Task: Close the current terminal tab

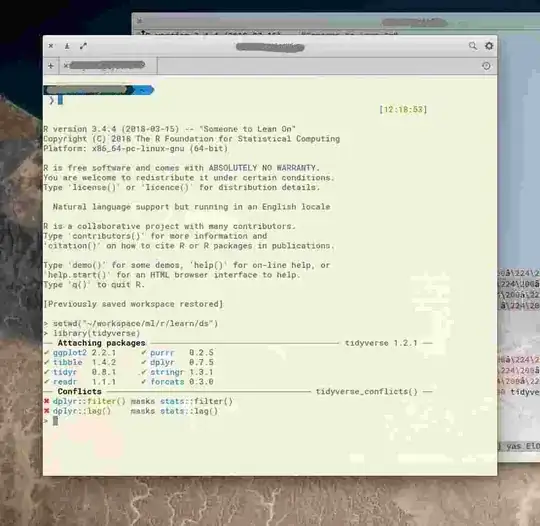Action: pyautogui.click(x=65, y=65)
